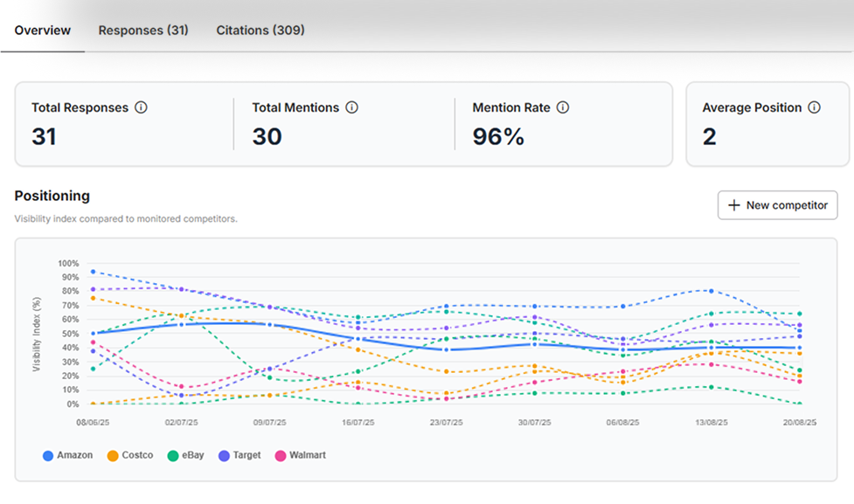Click the 23/07/25 date on x-axis
The width and height of the screenshot is (854, 504).
click(x=446, y=423)
